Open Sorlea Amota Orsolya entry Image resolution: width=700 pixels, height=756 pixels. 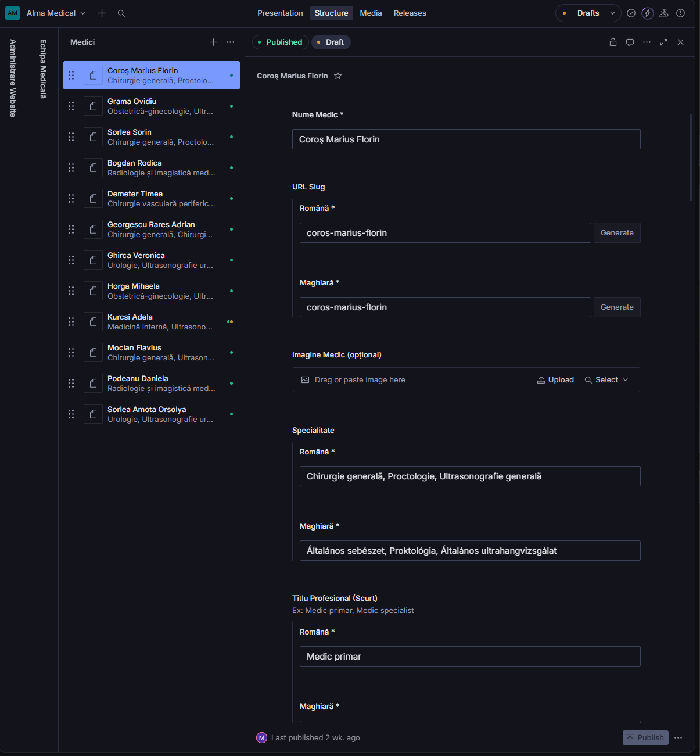coord(152,414)
